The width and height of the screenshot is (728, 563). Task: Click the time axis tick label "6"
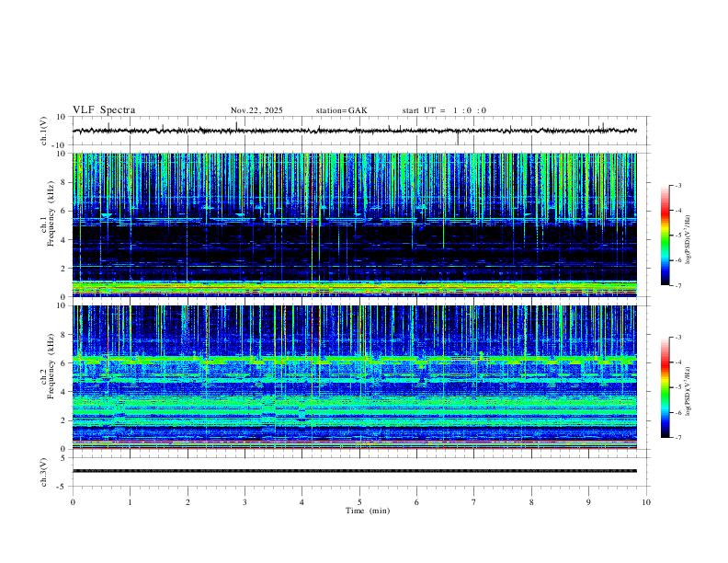click(x=416, y=502)
